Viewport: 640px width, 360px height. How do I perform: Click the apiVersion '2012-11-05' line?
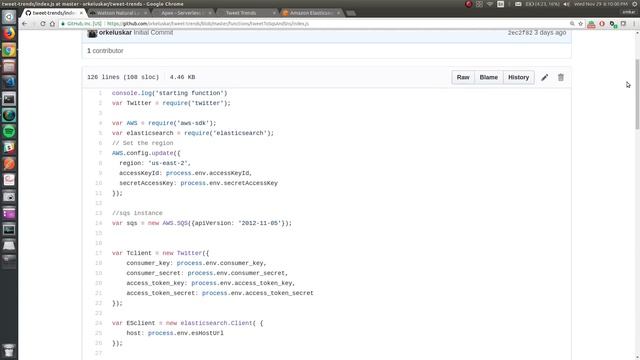tap(202, 223)
